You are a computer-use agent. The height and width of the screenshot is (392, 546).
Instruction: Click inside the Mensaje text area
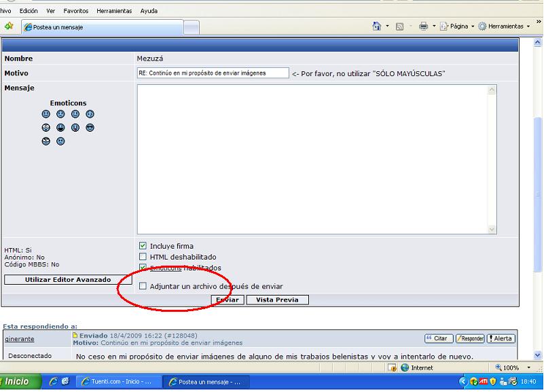click(316, 160)
